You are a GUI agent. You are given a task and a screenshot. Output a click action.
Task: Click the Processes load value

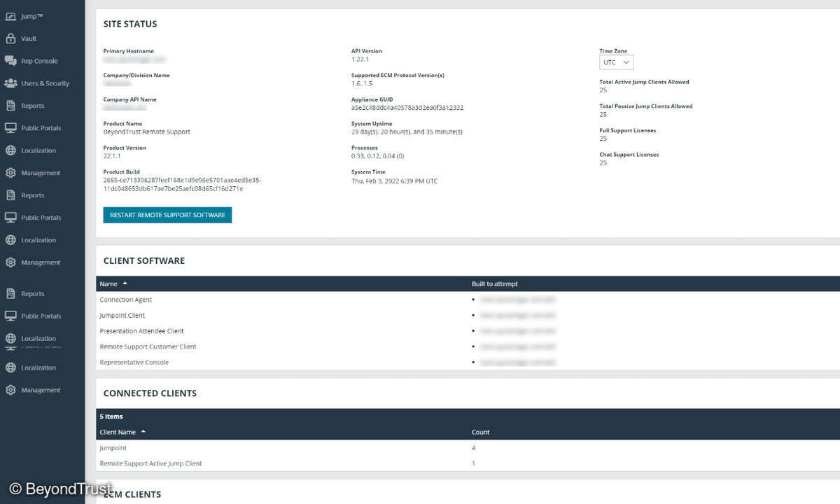tap(377, 156)
